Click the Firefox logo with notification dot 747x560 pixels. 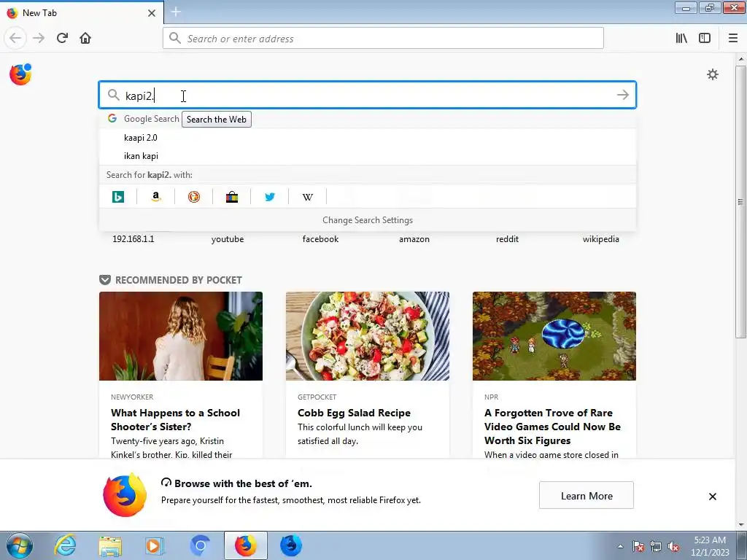(20, 74)
